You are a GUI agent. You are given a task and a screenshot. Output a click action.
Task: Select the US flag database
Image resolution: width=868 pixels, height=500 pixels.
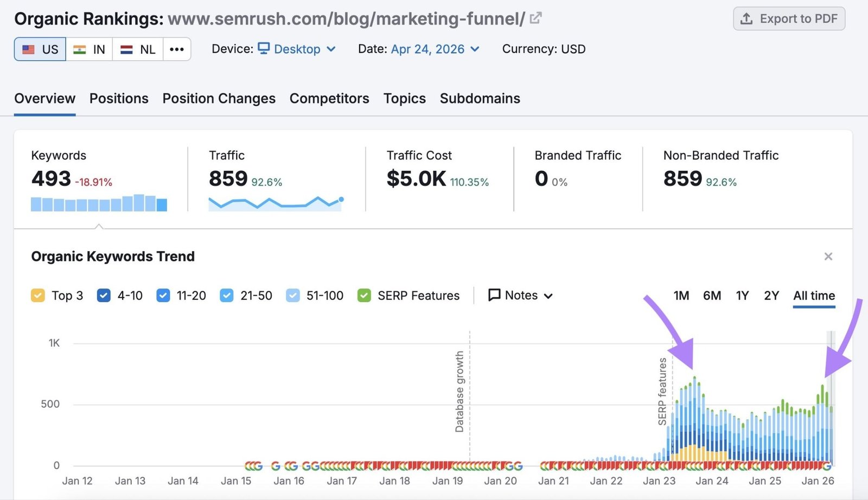(40, 49)
